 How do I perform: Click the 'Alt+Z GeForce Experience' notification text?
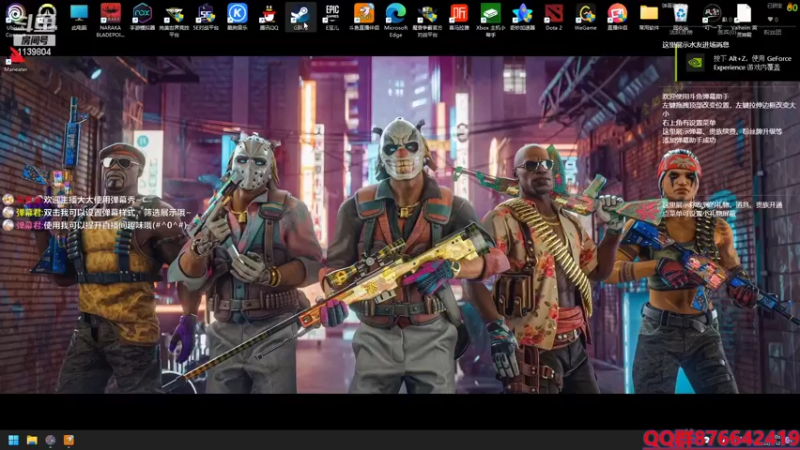pyautogui.click(x=752, y=63)
